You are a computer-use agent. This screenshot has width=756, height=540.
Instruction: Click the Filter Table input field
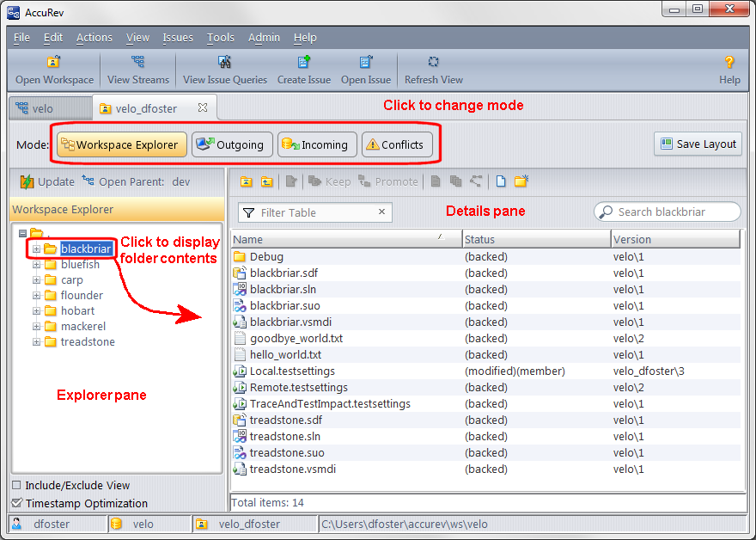317,213
